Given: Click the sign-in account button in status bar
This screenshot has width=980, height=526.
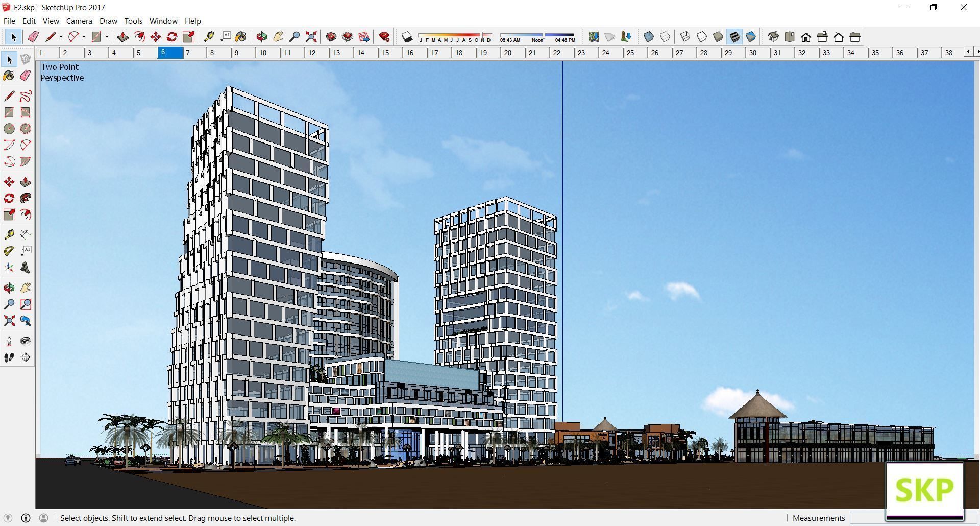Looking at the screenshot, I should tap(43, 518).
